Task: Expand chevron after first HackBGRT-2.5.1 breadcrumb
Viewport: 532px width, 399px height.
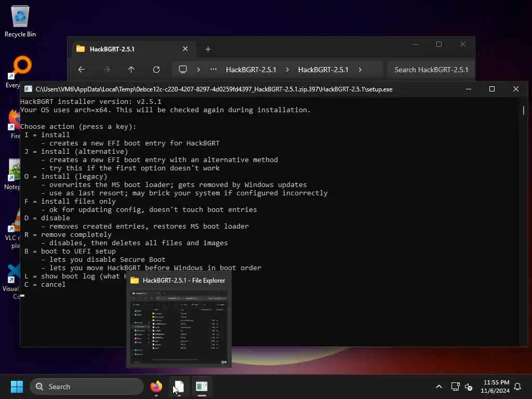Action: click(x=287, y=70)
